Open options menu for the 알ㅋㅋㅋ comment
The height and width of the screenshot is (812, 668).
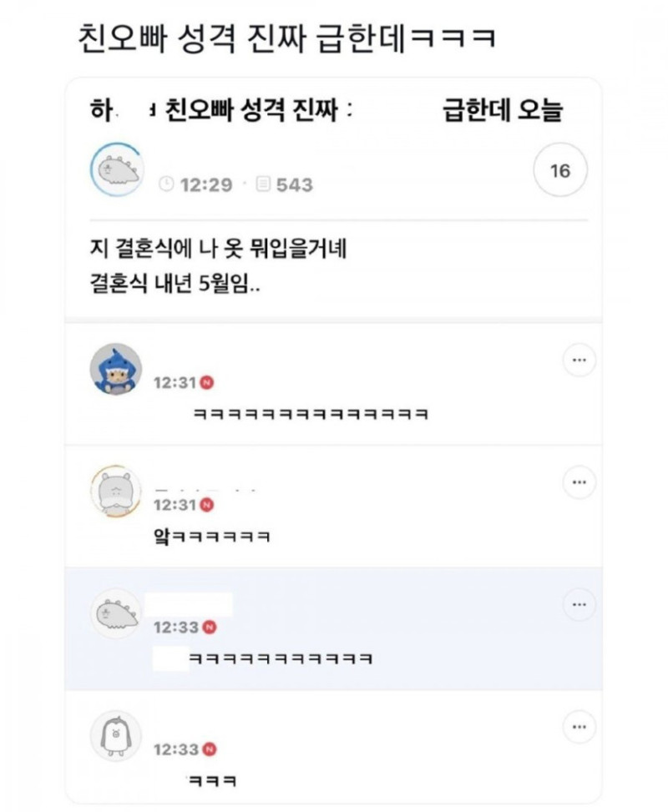(579, 482)
